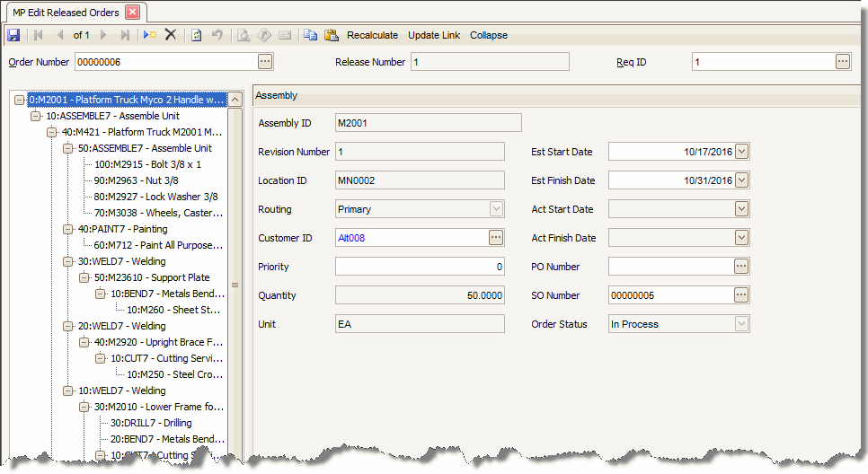Click the Copy icon in toolbar
The image size is (868, 474).
point(310,35)
